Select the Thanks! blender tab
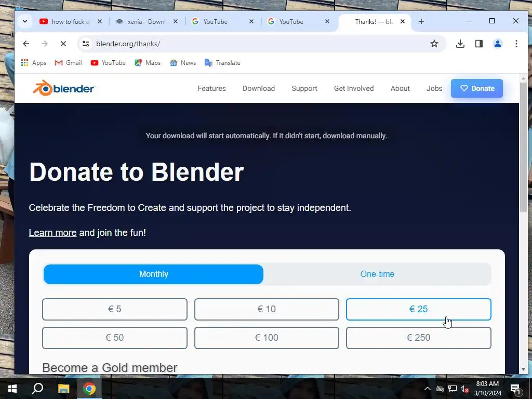The image size is (532, 399). coord(375,21)
